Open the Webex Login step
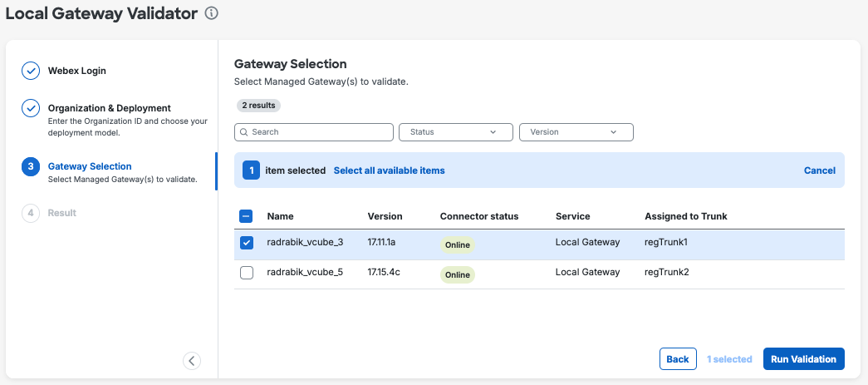Screen dimensions: 868x385 (77, 71)
